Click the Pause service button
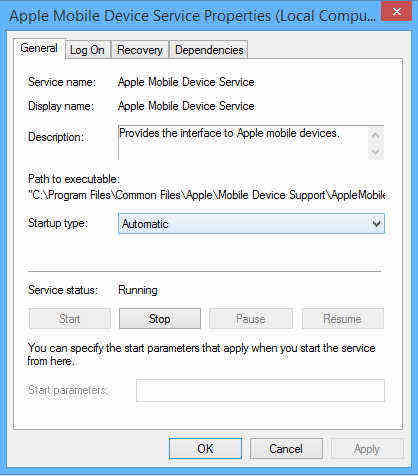The image size is (418, 476). click(x=251, y=319)
